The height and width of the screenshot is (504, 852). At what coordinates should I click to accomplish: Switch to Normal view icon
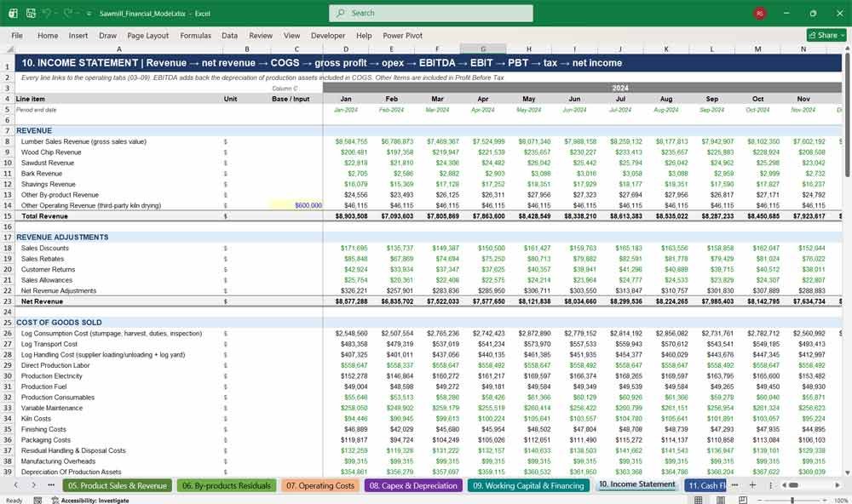699,501
